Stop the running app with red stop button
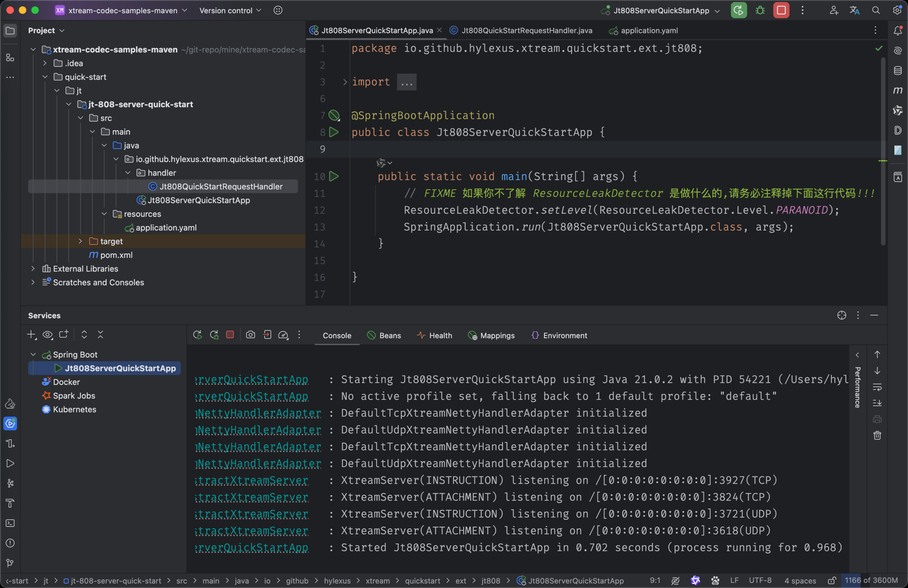The width and height of the screenshot is (908, 588). pos(781,11)
